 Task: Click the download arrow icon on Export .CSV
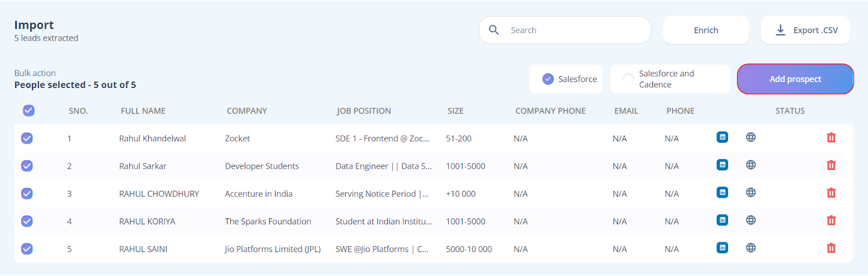point(780,30)
